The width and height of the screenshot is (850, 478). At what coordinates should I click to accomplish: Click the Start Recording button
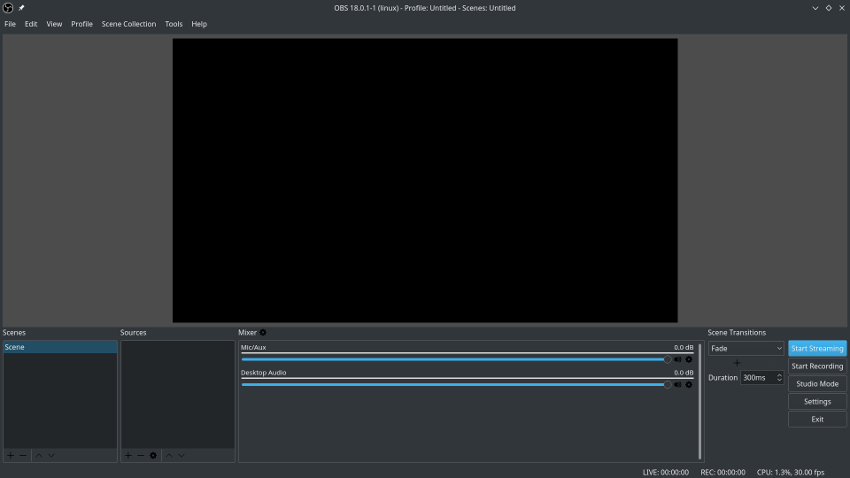click(817, 366)
